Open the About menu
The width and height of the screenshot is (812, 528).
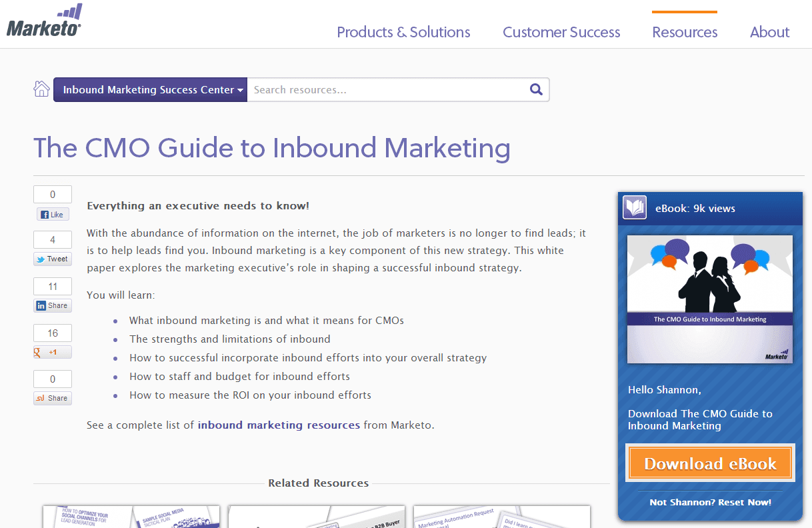769,32
